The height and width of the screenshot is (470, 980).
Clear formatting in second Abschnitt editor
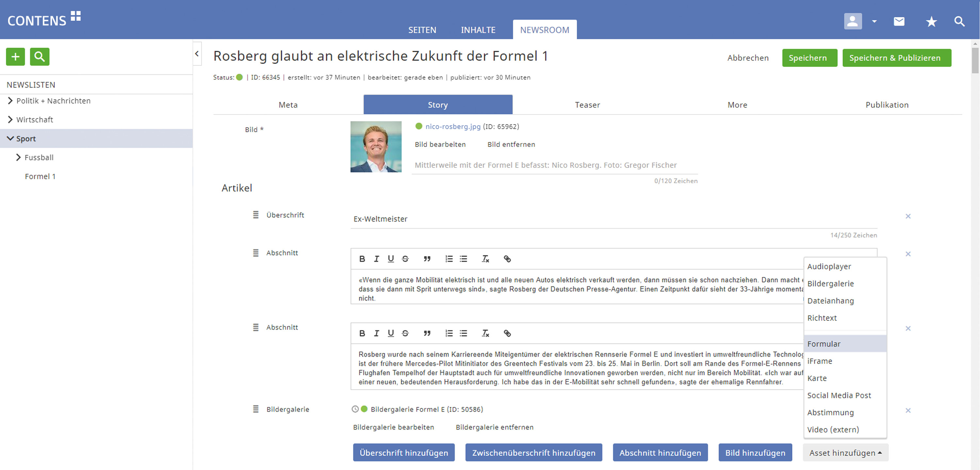point(485,334)
